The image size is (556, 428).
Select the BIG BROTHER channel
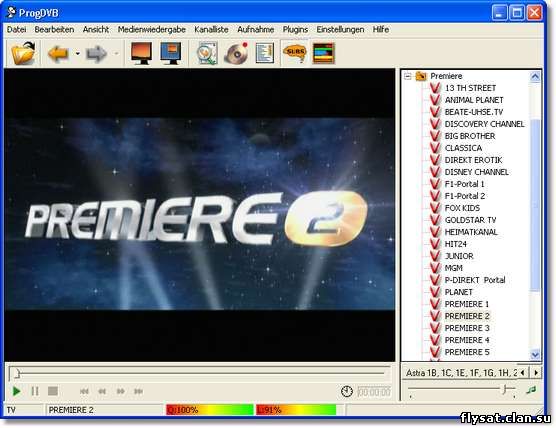coord(470,136)
